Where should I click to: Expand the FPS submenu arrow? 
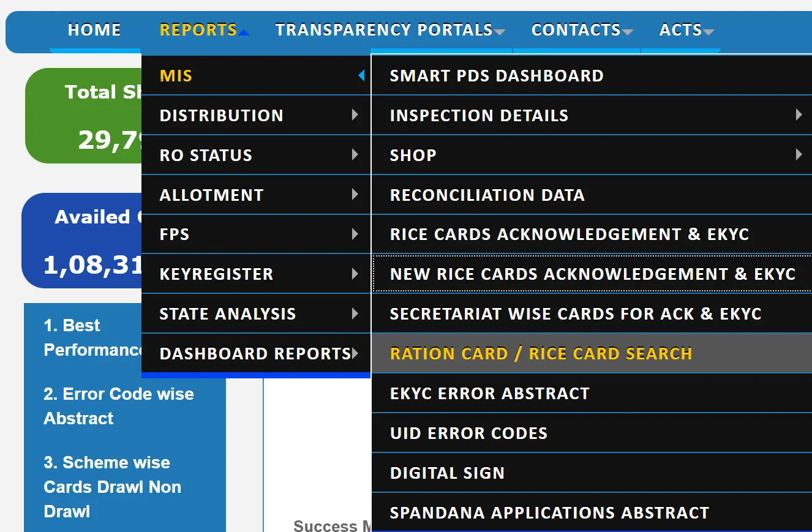355,234
